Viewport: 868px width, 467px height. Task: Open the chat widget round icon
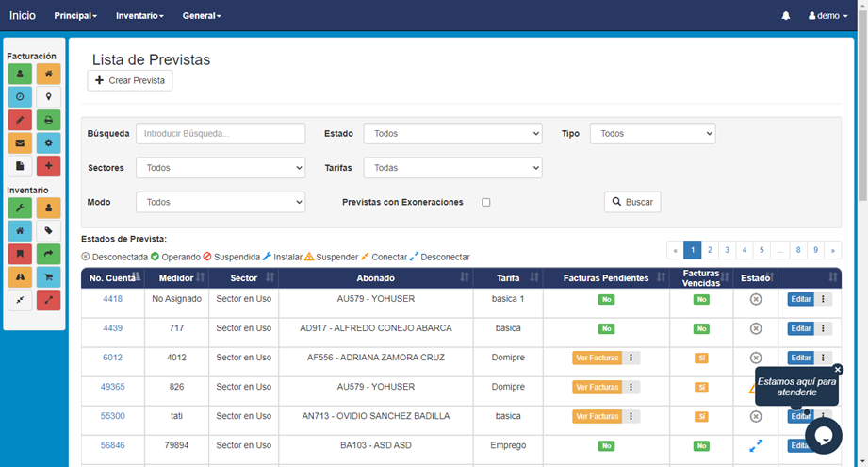pos(824,436)
